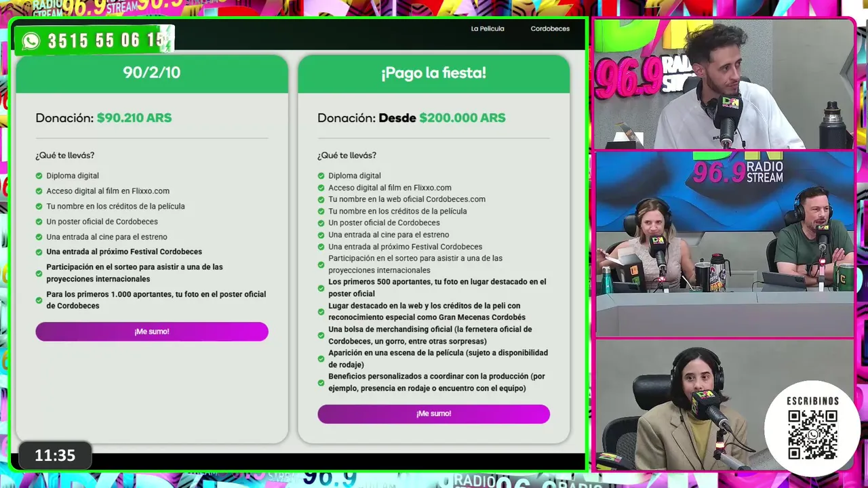Click the WhatsApp number 3515 55 06 15
Image resolution: width=868 pixels, height=488 pixels.
click(x=106, y=41)
